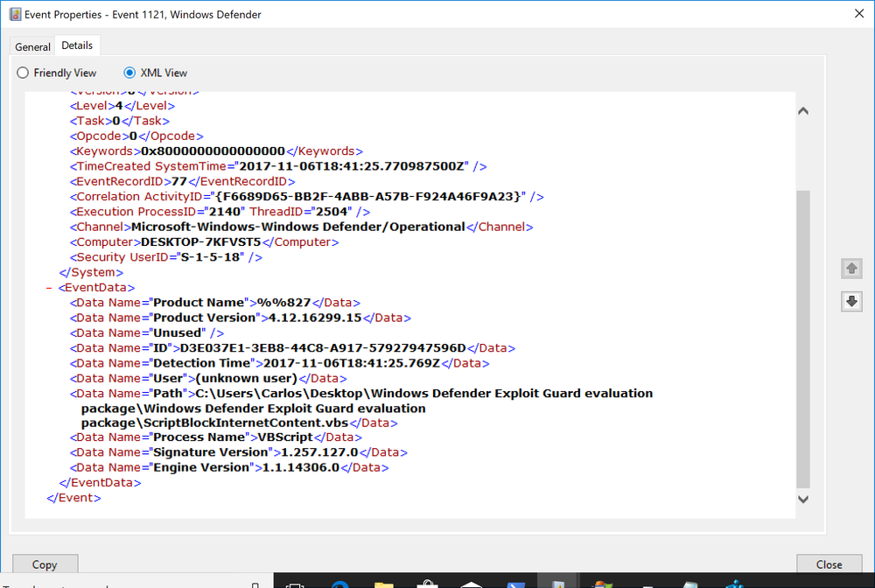Screen dimensions: 875x588
Task: Click the XML scrollbar down arrow
Action: point(803,500)
